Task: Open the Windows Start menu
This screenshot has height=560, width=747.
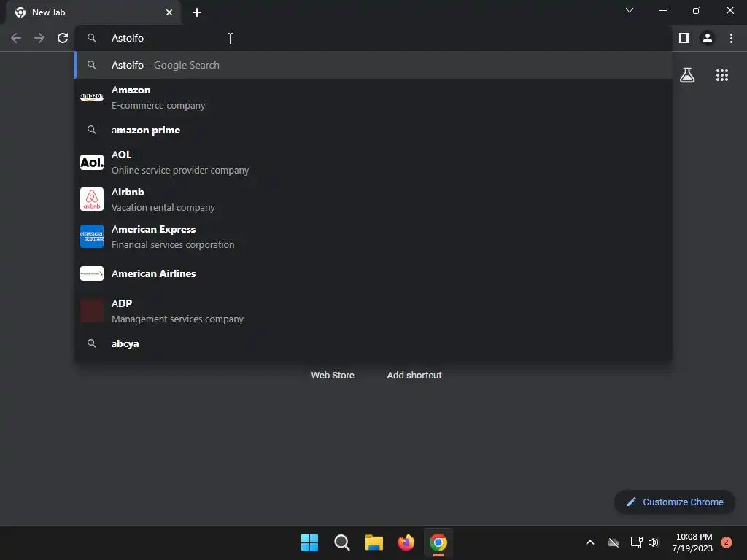Action: point(309,542)
